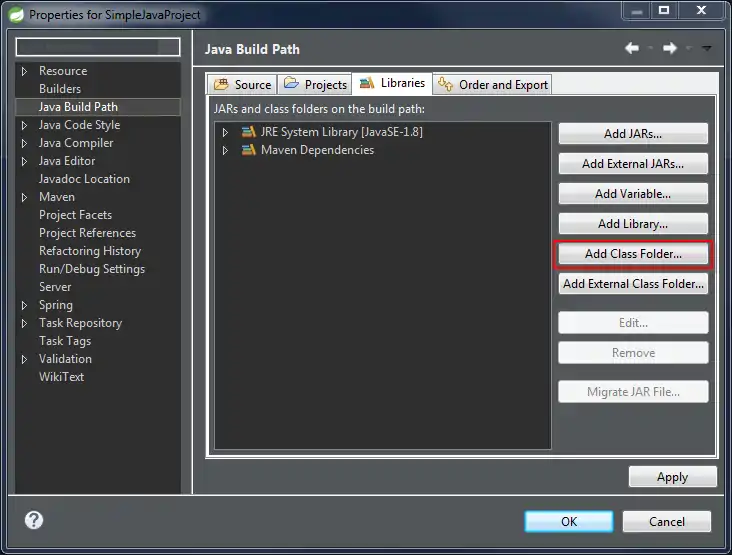This screenshot has width=732, height=555.
Task: Switch to Order and Export tab
Action: point(493,85)
